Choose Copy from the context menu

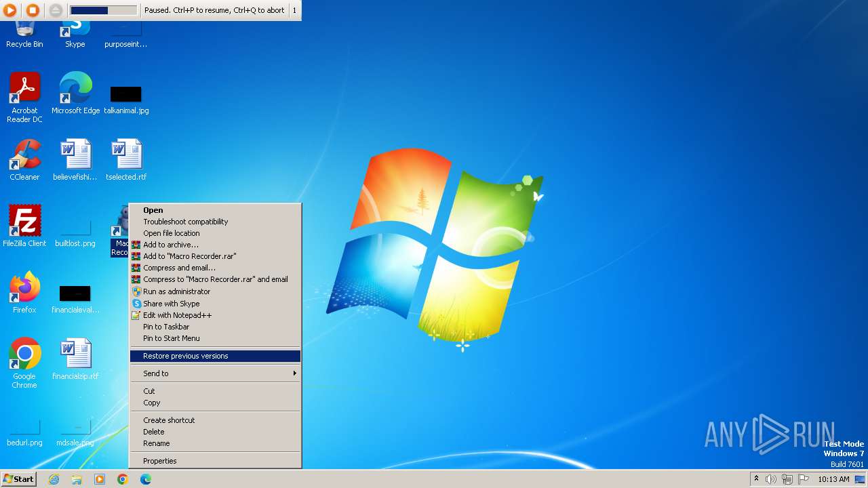click(x=215, y=403)
